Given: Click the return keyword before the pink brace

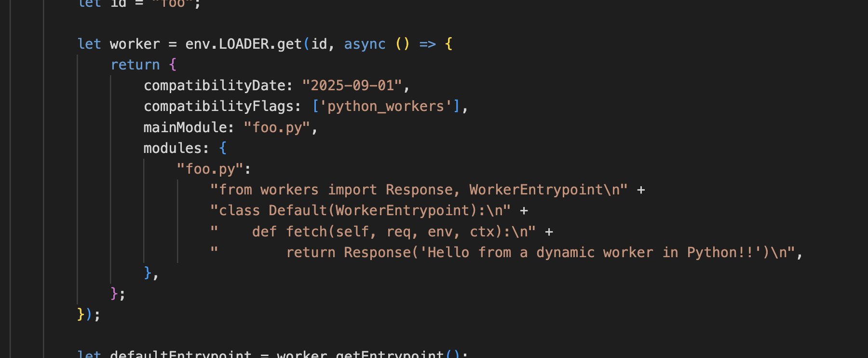Looking at the screenshot, I should (x=135, y=65).
